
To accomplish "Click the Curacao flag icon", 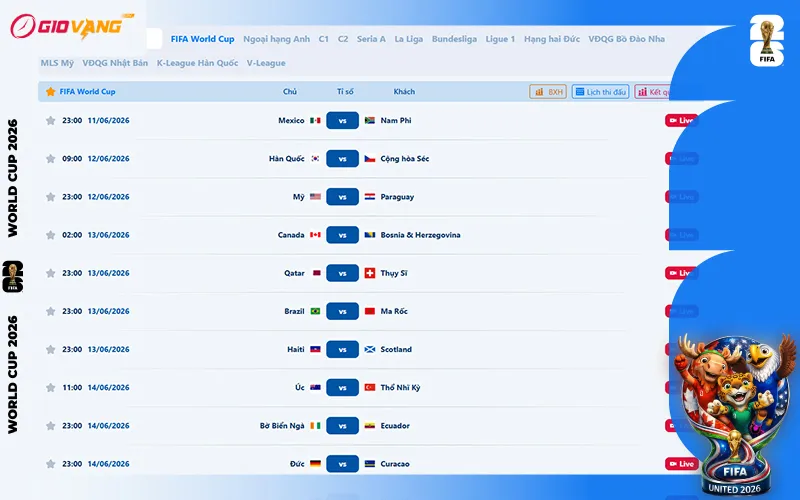I will [370, 464].
